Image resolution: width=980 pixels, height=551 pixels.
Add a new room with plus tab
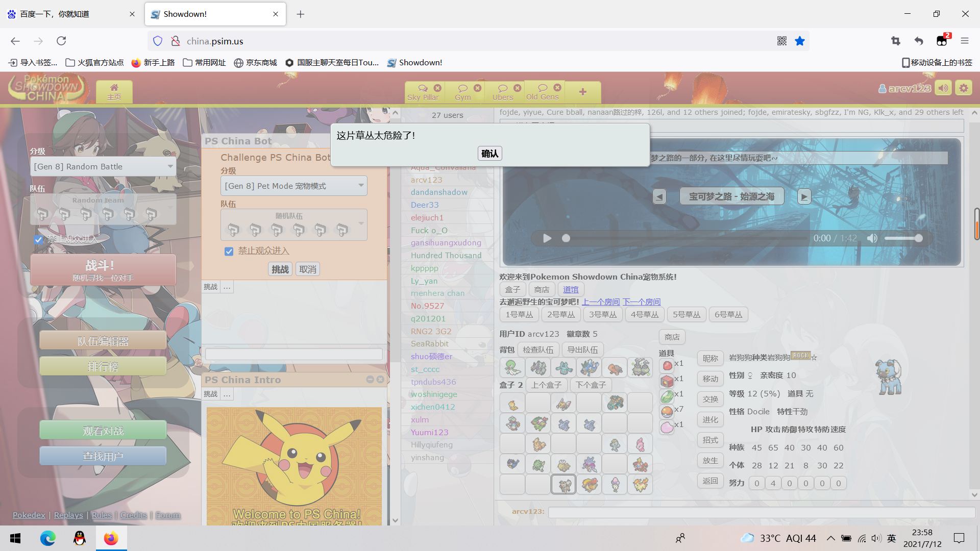583,92
